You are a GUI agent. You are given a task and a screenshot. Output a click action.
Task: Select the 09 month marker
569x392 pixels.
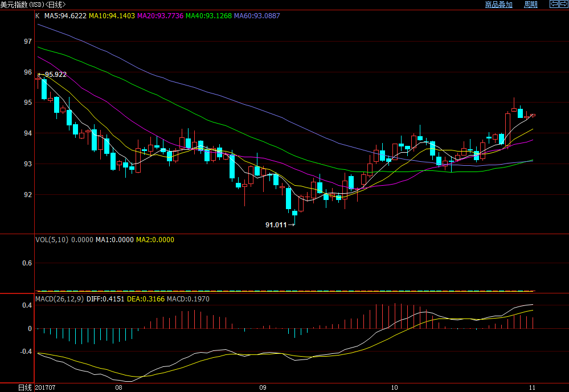click(x=263, y=387)
